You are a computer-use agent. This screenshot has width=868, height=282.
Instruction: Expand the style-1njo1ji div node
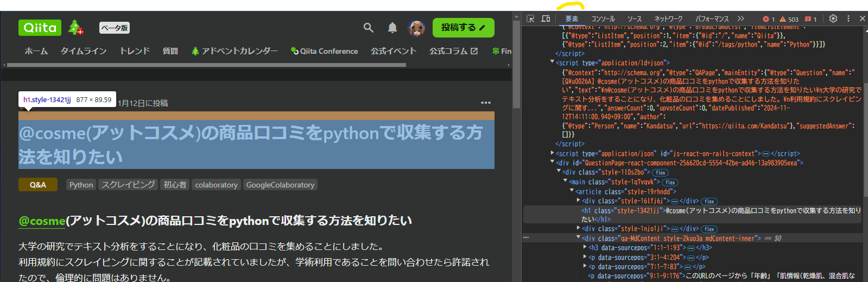pos(579,229)
